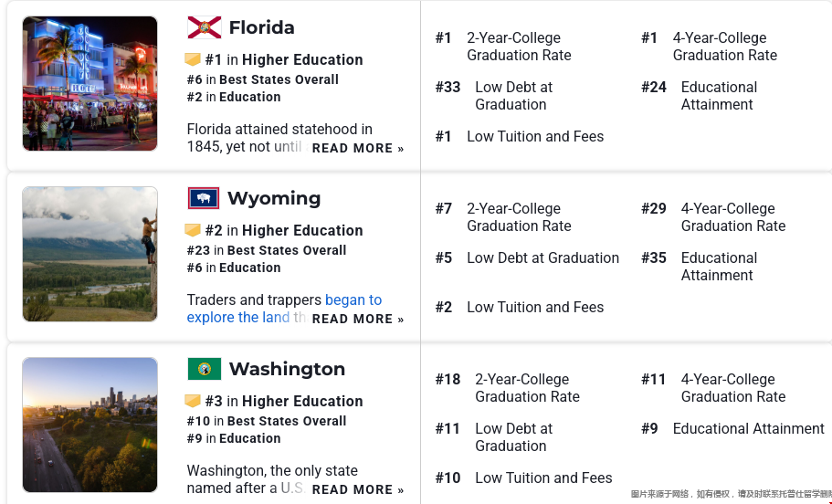This screenshot has height=504, width=832.
Task: Click the Wyoming state flag icon
Action: coord(203,198)
